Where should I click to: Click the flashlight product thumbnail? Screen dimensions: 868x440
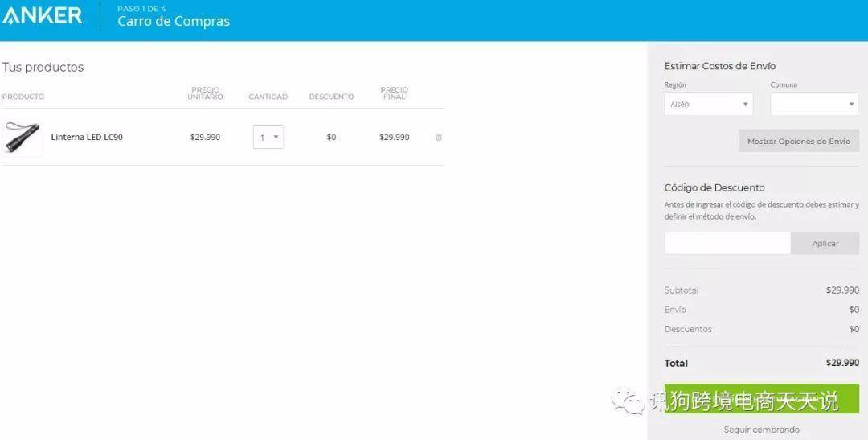tap(23, 138)
